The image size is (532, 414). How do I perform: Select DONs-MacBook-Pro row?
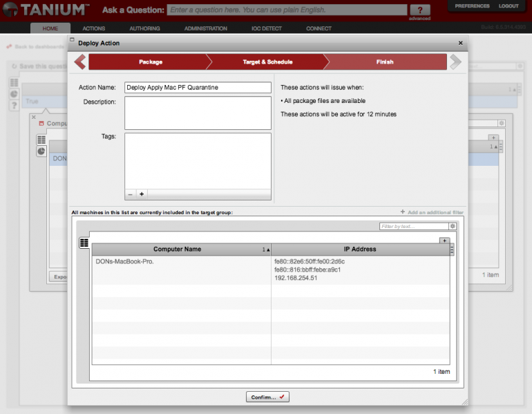click(271, 270)
